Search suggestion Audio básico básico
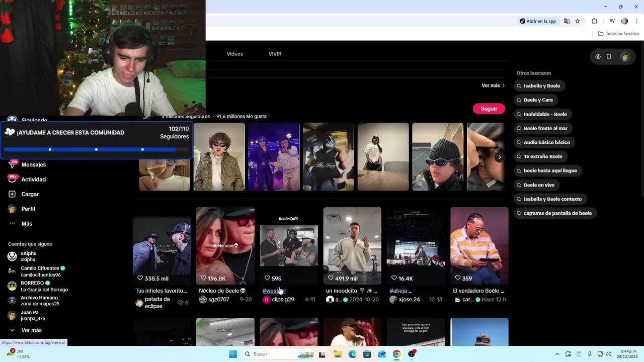 point(543,142)
